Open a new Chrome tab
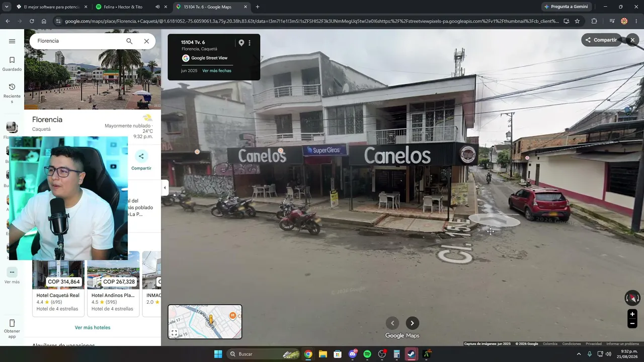Viewport: 644px width, 362px height. coord(258,7)
